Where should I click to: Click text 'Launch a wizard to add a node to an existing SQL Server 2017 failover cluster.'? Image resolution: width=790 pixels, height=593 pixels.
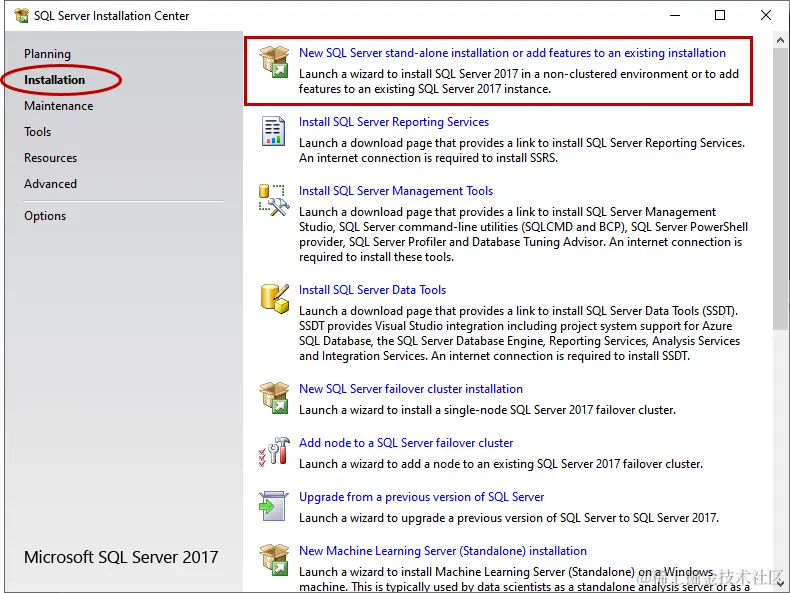pyautogui.click(x=501, y=464)
